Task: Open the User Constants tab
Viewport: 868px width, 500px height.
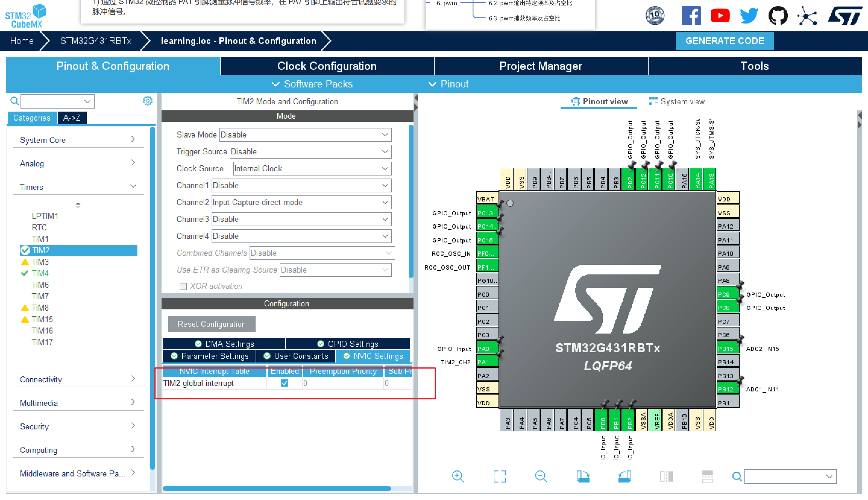Action: pos(295,356)
